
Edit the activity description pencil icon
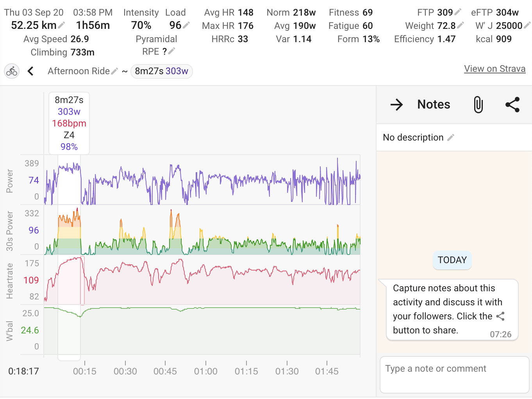[451, 137]
